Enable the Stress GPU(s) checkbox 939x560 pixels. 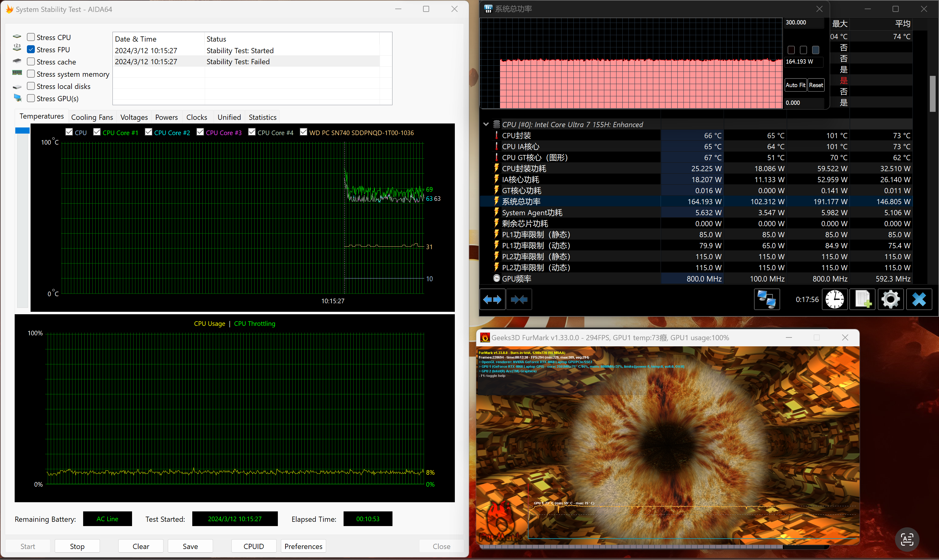point(31,98)
